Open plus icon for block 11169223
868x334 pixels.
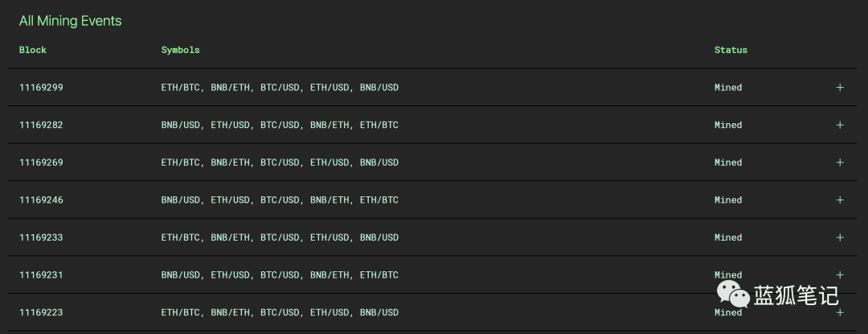840,312
